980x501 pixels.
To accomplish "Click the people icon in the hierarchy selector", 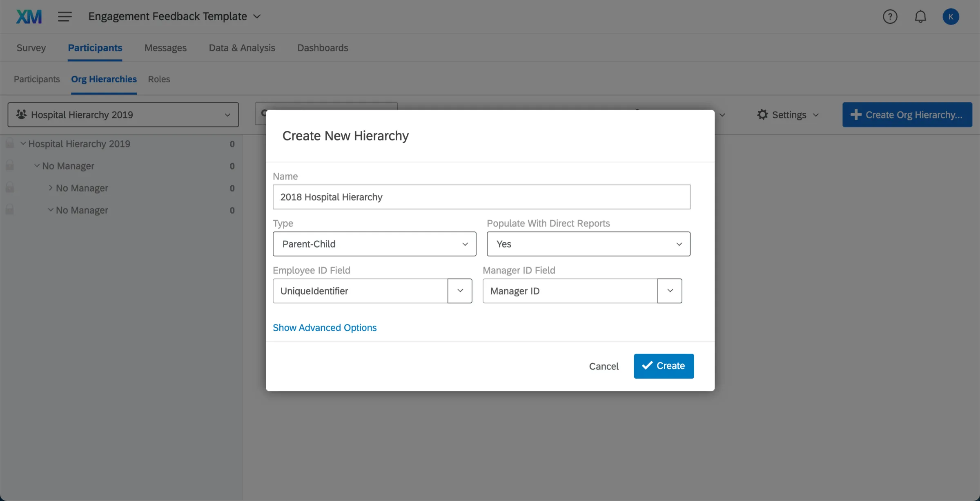I will 21,114.
